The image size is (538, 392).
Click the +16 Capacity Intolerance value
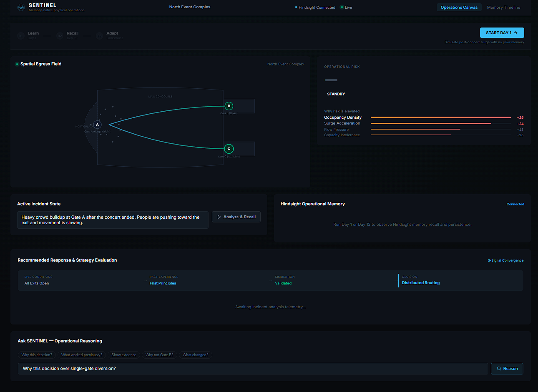520,135
